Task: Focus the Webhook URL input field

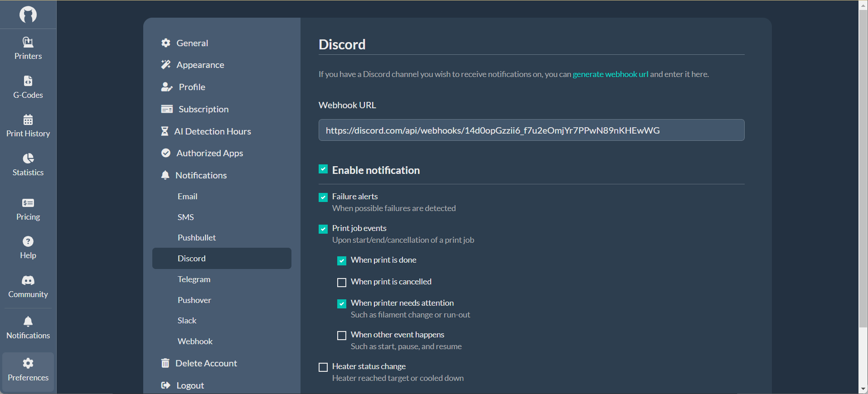Action: point(531,130)
